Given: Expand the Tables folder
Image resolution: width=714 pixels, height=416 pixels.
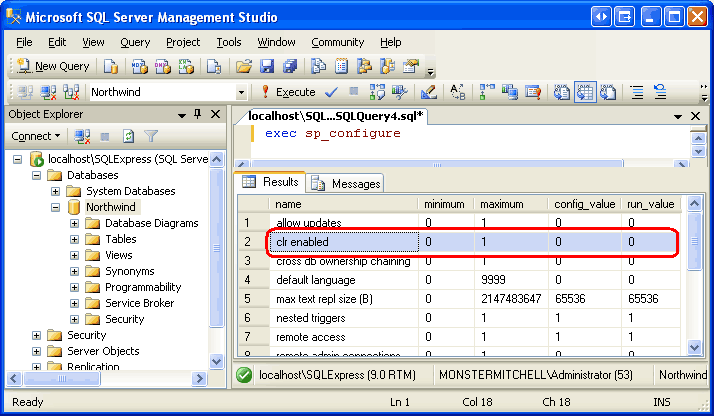Looking at the screenshot, I should [75, 239].
